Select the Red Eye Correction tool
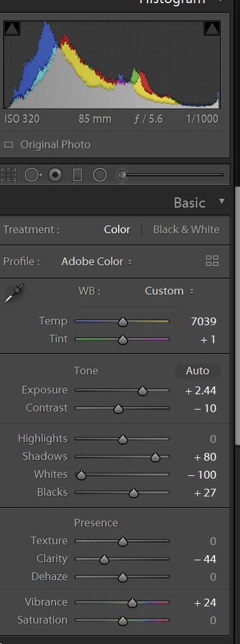This screenshot has height=644, width=240. coord(56,175)
